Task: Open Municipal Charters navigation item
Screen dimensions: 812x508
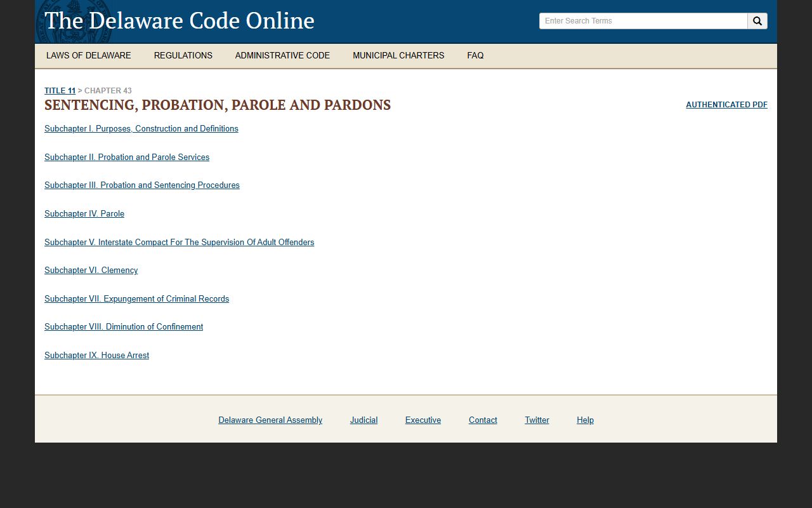Action: coord(398,55)
